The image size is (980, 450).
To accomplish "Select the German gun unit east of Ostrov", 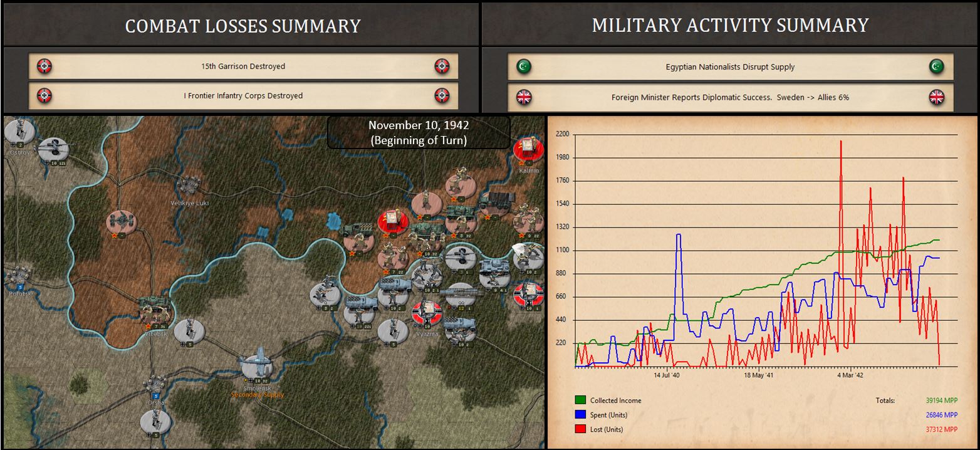I will tap(55, 150).
